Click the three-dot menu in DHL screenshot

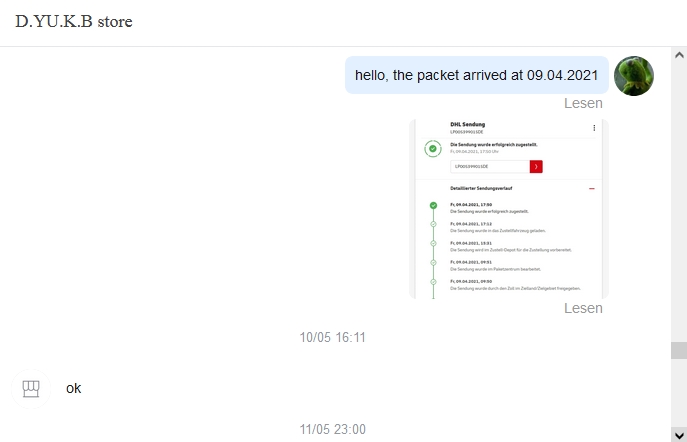coord(594,128)
